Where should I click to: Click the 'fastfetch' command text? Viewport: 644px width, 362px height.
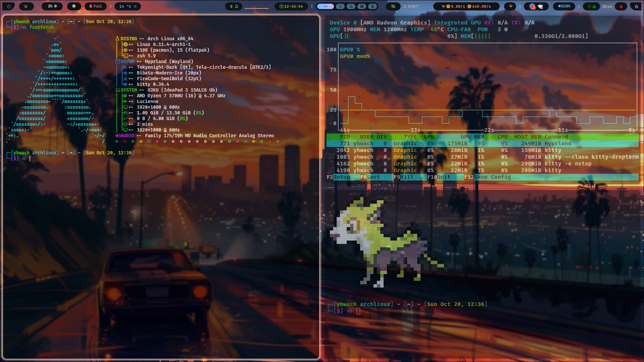tap(42, 27)
